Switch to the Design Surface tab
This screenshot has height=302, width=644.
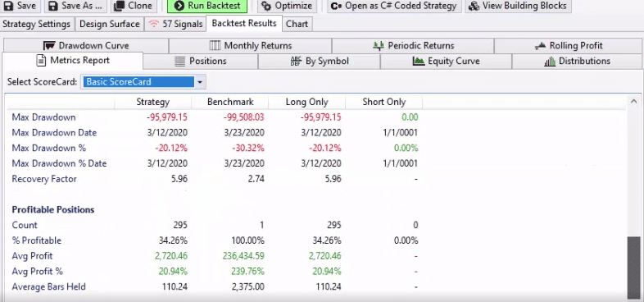109,25
